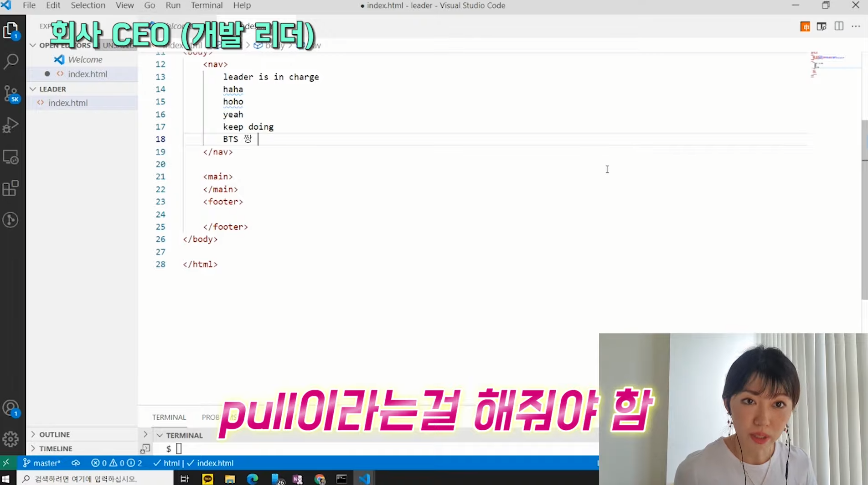Open the terminal window taskbar icon

[341, 479]
